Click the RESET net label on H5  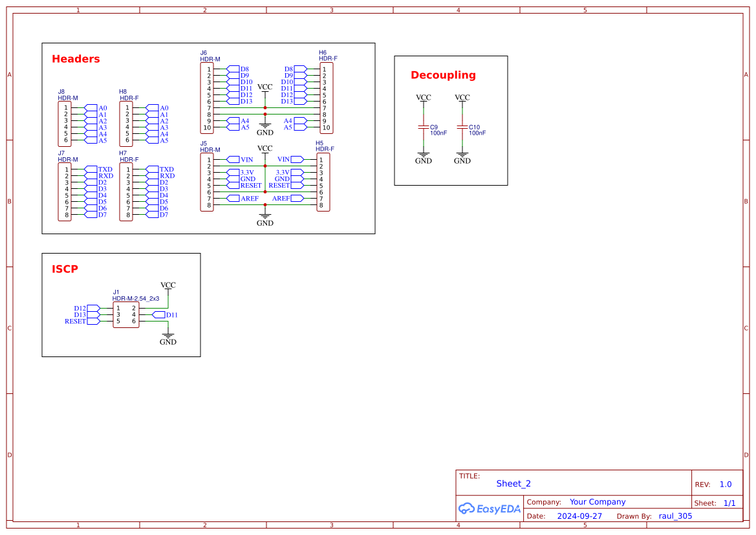[x=279, y=185]
